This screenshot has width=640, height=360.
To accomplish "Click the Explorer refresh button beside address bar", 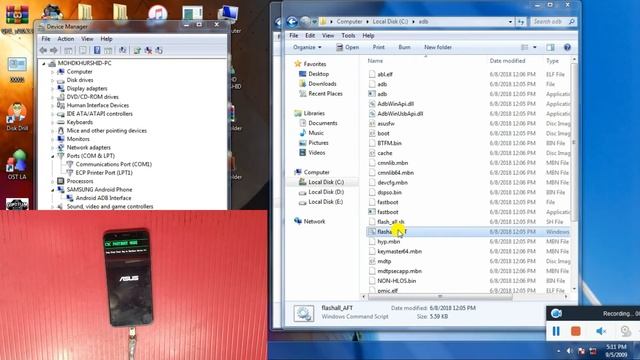I will click(x=521, y=21).
